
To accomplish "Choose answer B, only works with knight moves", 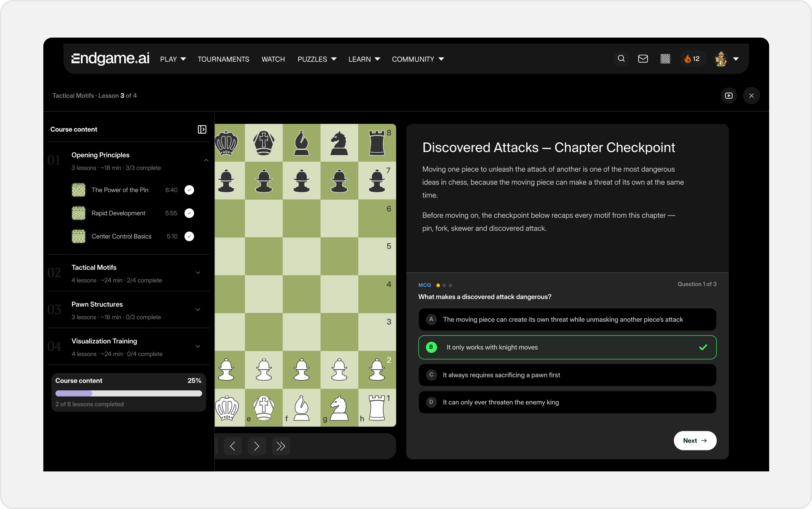I will (567, 347).
